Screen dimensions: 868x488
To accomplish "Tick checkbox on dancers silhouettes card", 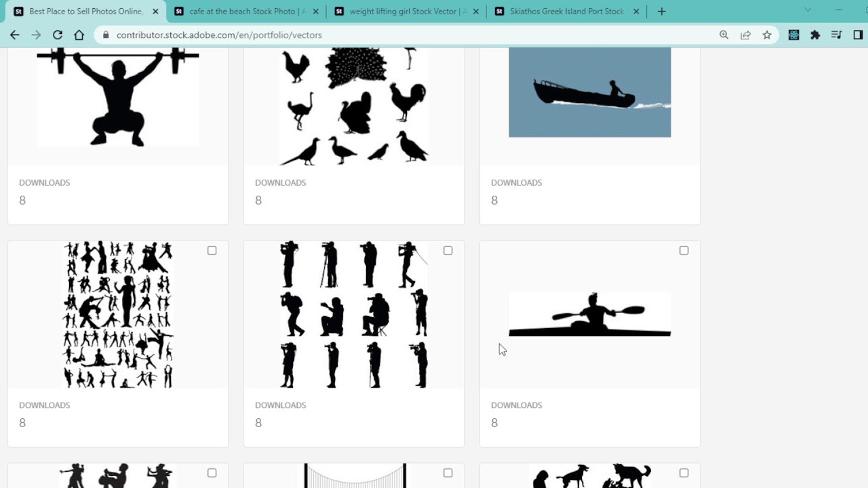I will click(x=212, y=251).
